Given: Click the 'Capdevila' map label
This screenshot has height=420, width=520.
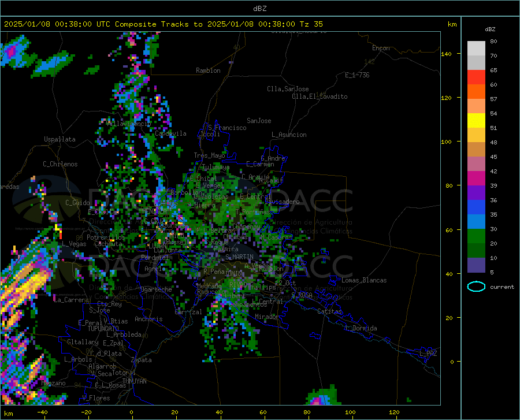Looking at the screenshot, I should coord(170,133).
